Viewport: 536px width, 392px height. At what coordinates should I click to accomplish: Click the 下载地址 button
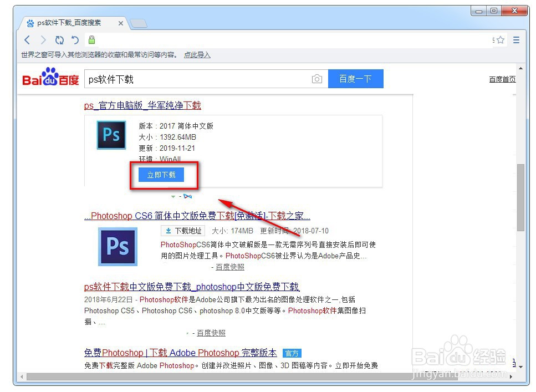pyautogui.click(x=183, y=231)
